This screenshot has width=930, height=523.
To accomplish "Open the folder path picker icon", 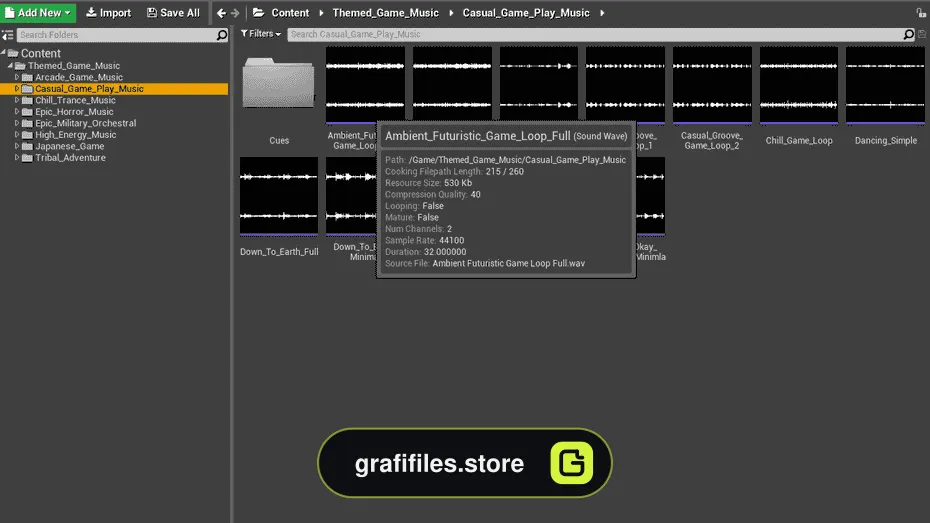I will click(259, 12).
